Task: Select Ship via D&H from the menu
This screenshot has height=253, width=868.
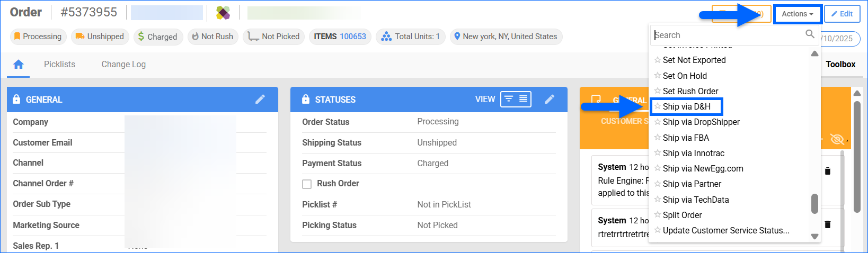Action: point(686,106)
